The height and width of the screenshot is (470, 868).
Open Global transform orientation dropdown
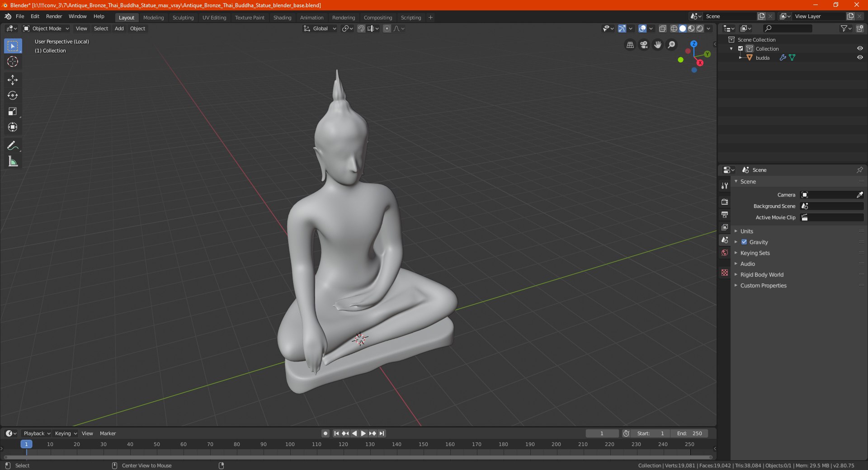(x=320, y=28)
